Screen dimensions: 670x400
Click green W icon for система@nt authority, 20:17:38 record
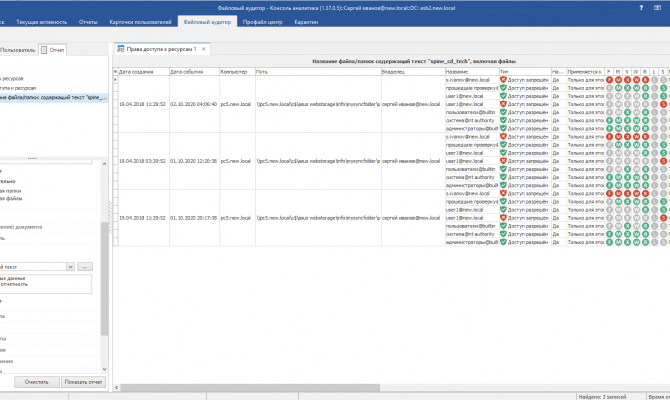click(x=636, y=234)
